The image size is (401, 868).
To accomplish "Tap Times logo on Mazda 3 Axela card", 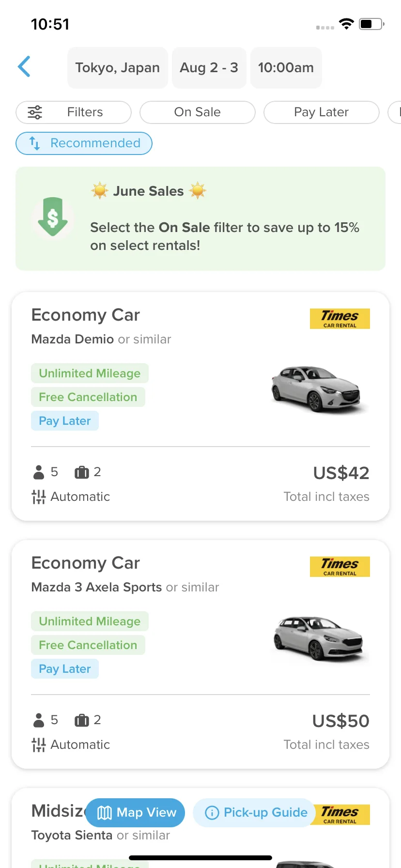I will click(340, 567).
